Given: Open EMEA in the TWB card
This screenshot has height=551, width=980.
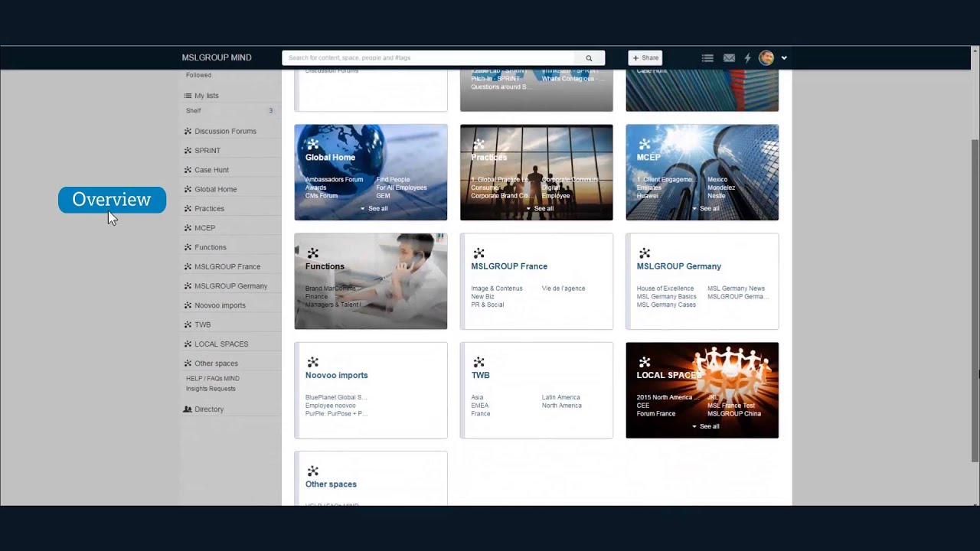Looking at the screenshot, I should click(x=479, y=406).
